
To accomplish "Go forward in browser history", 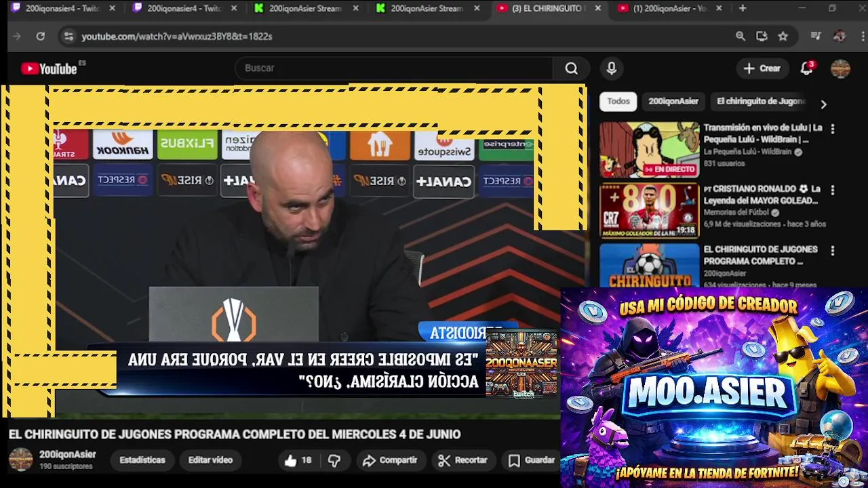I will pos(17,37).
